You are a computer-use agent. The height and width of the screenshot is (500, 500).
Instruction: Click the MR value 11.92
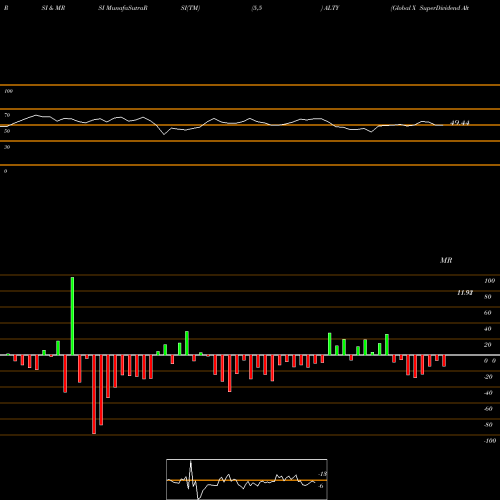[465, 293]
